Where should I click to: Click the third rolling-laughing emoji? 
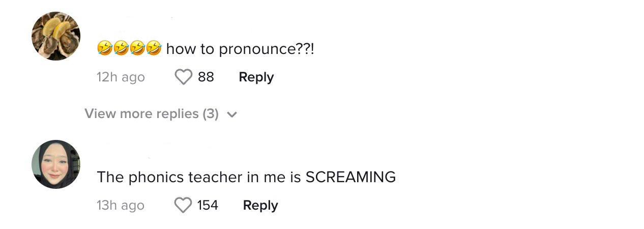pyautogui.click(x=137, y=49)
